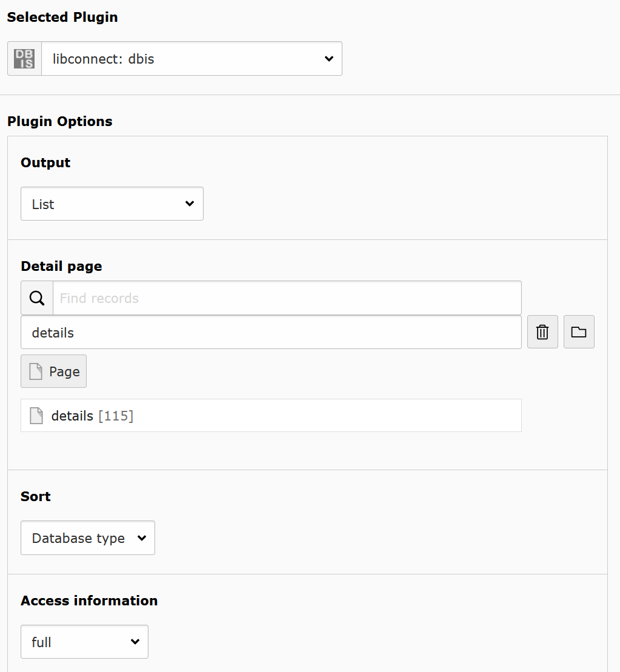Viewport: 620px width, 672px height.
Task: Click the DBIS plugin logo icon
Action: click(24, 58)
